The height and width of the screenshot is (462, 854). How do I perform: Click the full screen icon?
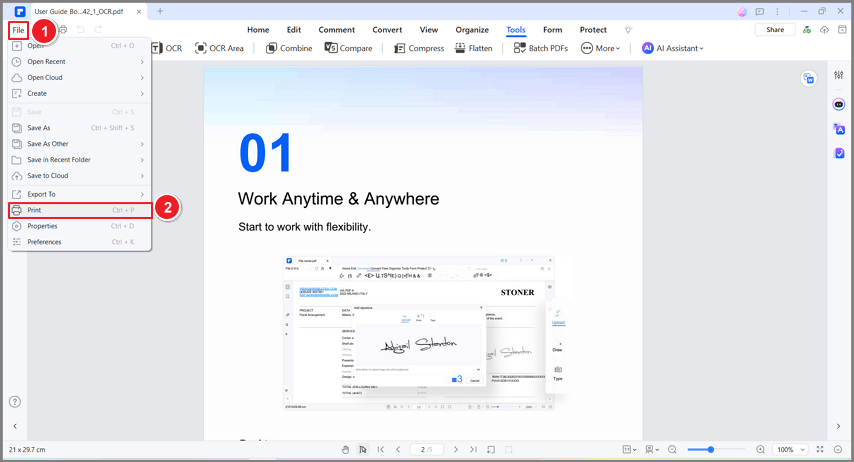(820, 449)
